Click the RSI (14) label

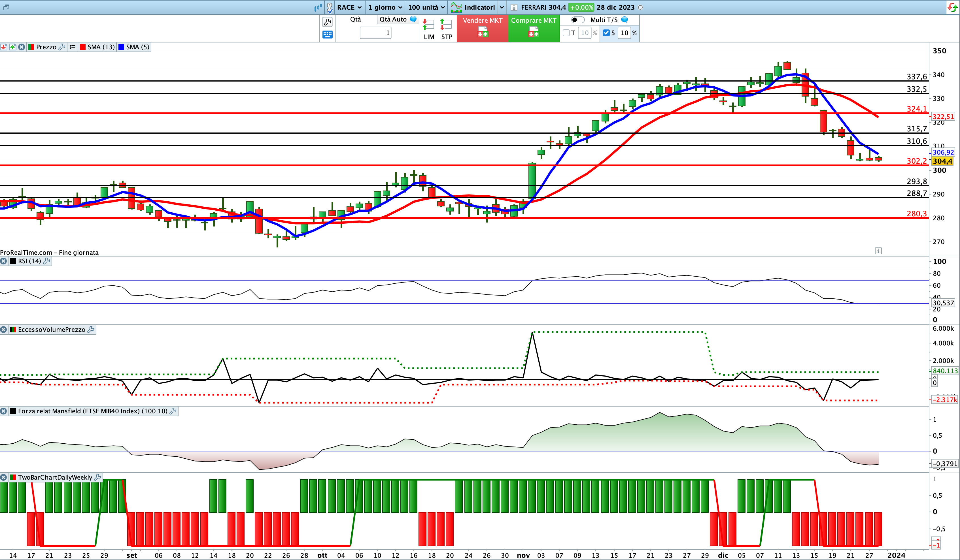(x=29, y=261)
